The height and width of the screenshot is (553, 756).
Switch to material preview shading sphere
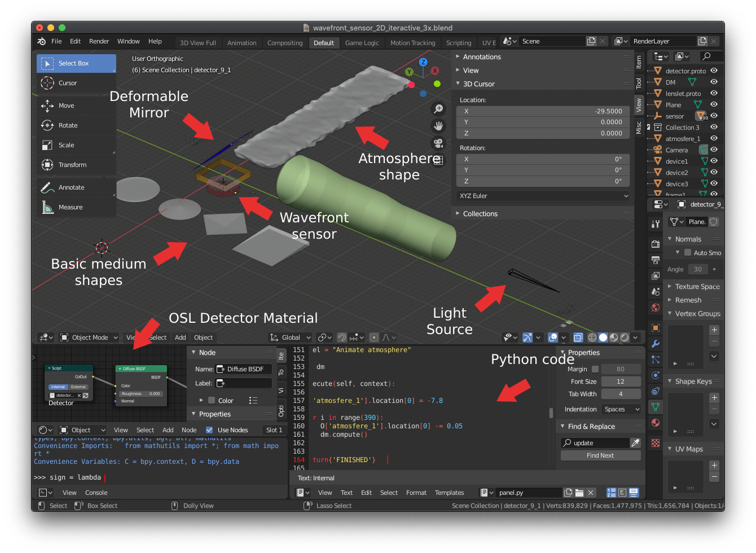pos(613,337)
